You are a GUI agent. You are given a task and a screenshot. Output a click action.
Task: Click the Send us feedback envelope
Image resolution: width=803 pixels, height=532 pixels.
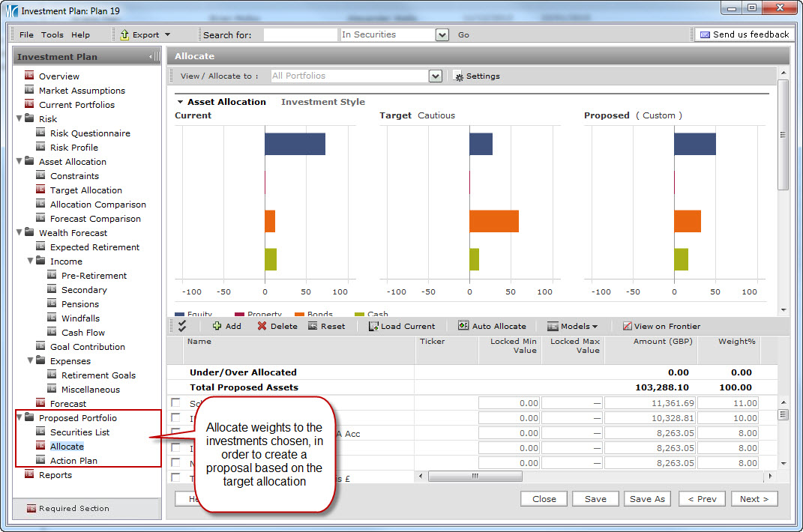click(705, 34)
